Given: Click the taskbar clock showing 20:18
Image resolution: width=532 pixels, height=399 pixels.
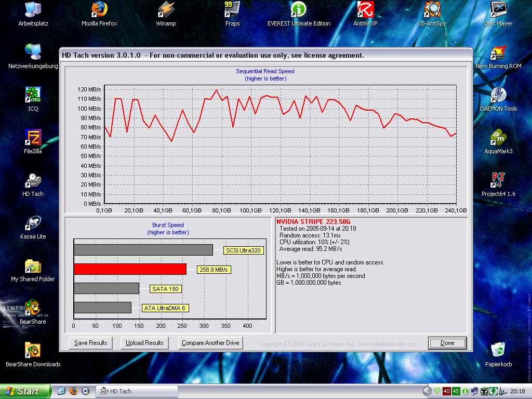Looking at the screenshot, I should (x=517, y=391).
